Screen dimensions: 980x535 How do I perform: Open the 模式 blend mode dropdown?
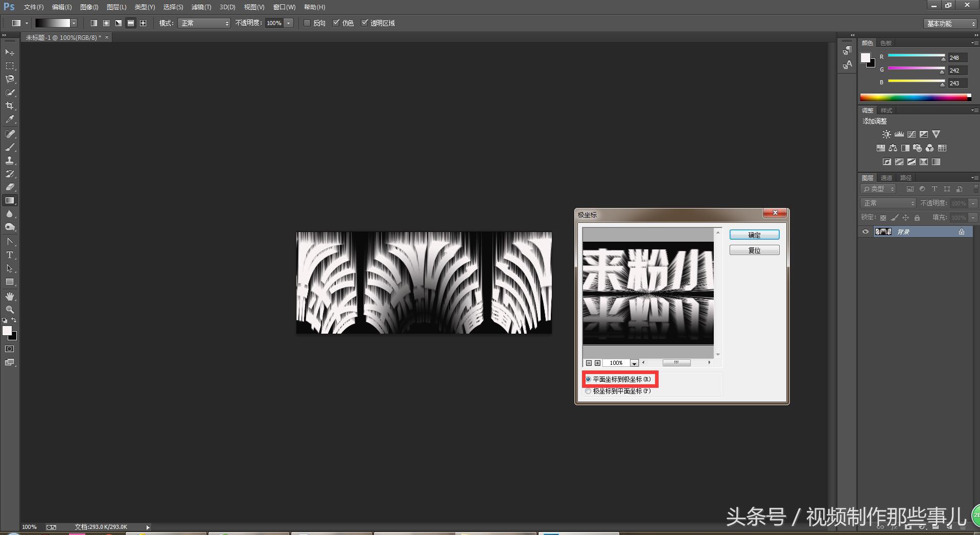pos(204,23)
